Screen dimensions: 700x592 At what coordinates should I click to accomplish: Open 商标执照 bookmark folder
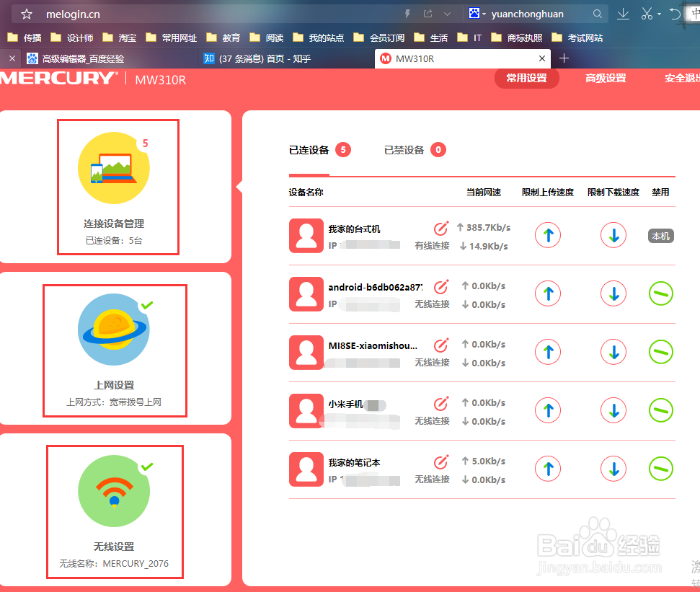(516, 38)
